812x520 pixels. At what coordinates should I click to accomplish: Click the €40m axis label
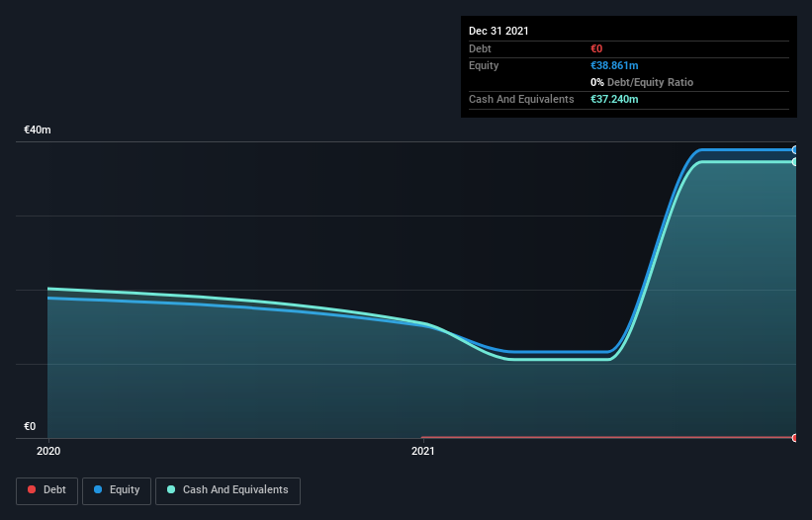click(x=38, y=130)
